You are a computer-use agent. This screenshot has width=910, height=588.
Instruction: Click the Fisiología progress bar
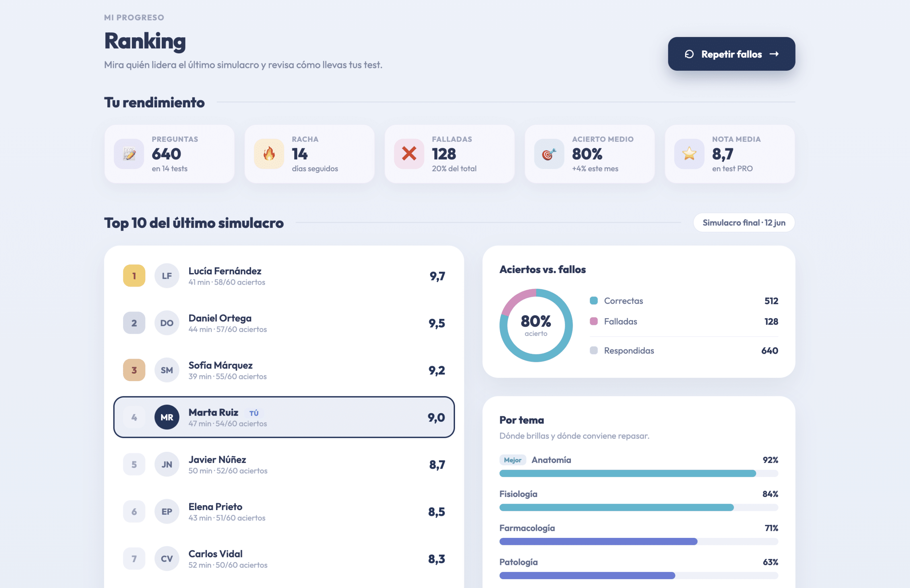(639, 507)
